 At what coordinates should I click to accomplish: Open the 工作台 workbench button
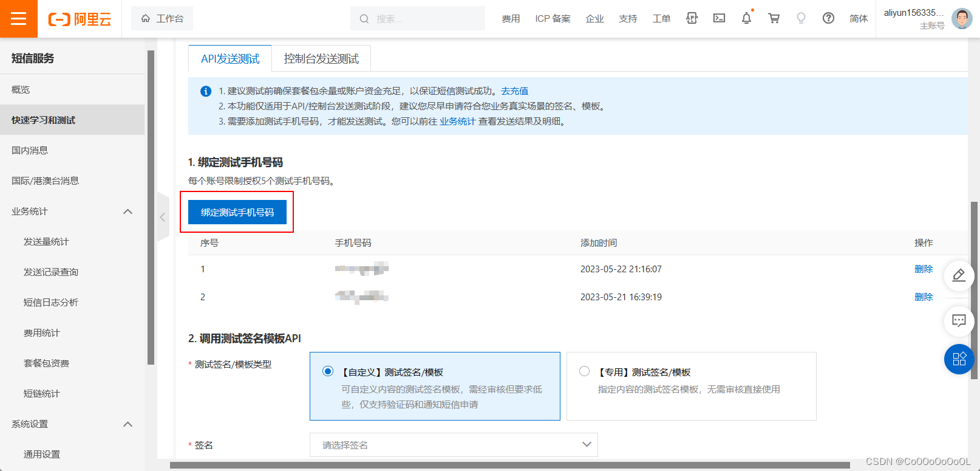point(162,18)
